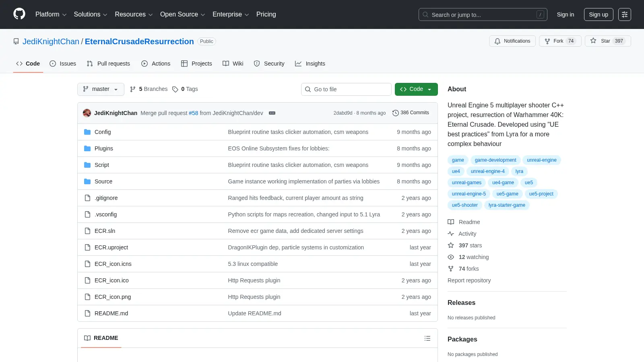The height and width of the screenshot is (362, 644).
Task: Click the Source folder icon
Action: tap(87, 181)
